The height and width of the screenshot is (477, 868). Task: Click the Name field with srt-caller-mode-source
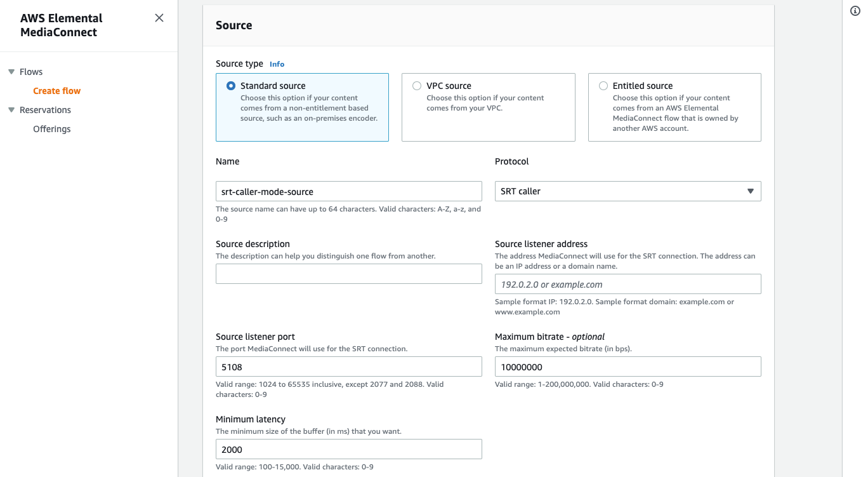click(x=349, y=191)
